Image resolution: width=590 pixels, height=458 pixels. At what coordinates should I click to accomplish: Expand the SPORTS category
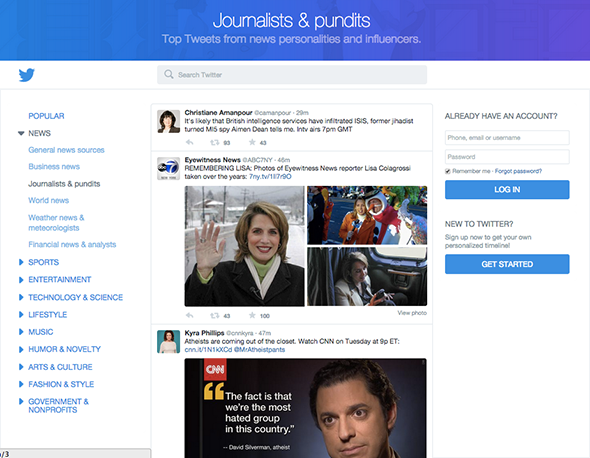pyautogui.click(x=21, y=262)
